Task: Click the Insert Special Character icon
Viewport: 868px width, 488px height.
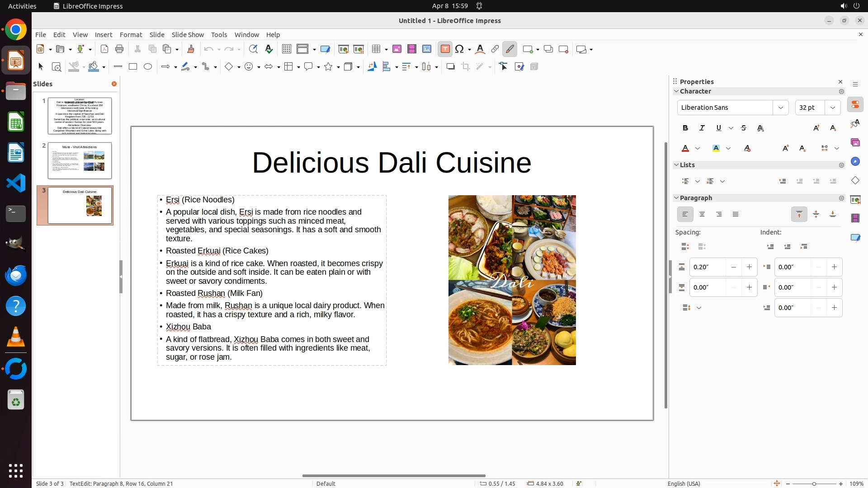Action: [x=460, y=49]
